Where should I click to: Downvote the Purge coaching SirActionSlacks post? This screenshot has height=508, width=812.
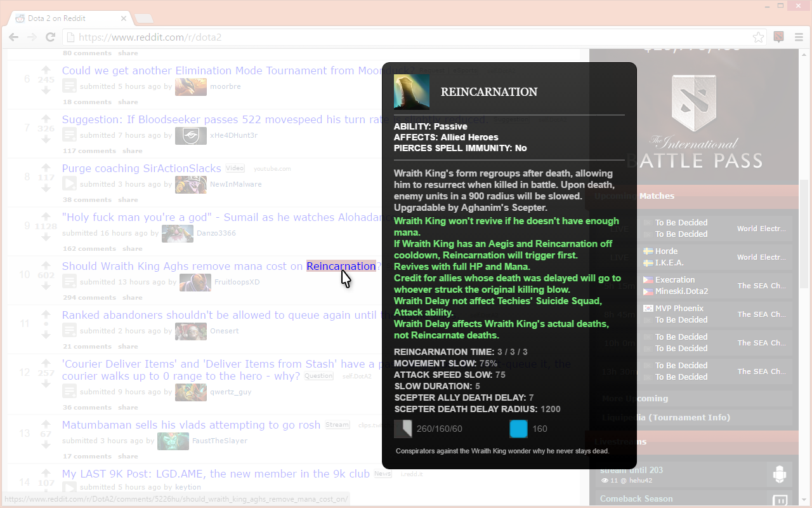click(46, 189)
